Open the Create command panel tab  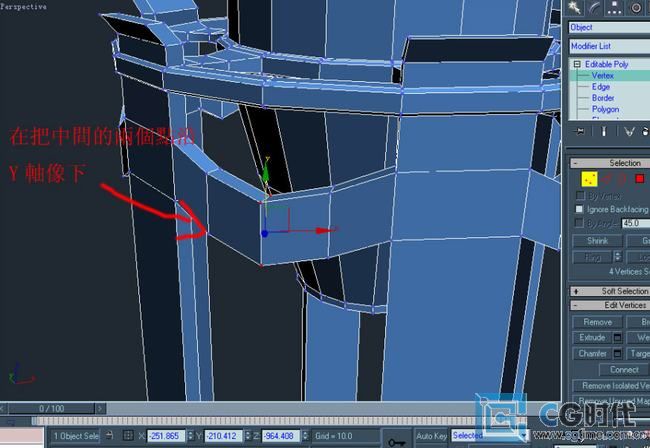pyautogui.click(x=575, y=7)
